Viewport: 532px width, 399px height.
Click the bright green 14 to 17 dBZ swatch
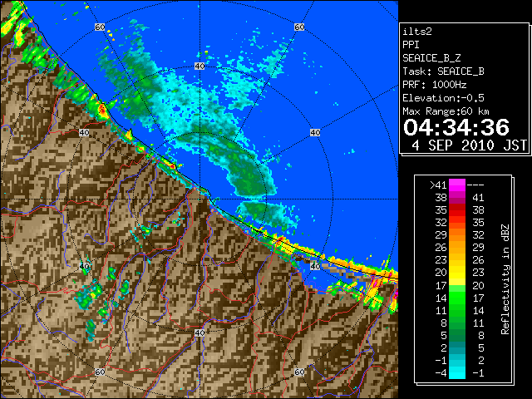(457, 298)
